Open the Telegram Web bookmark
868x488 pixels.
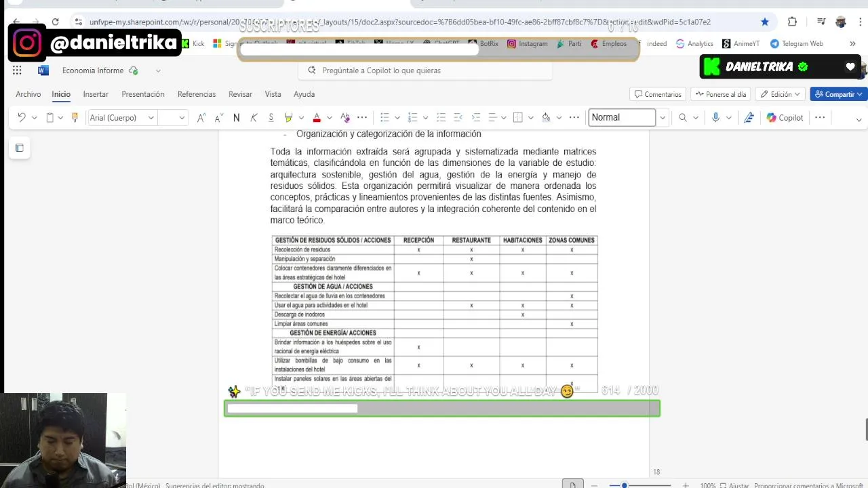click(796, 43)
